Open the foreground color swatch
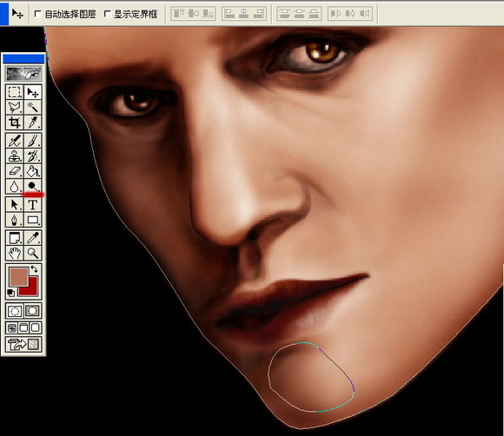504x436 pixels. (18, 277)
